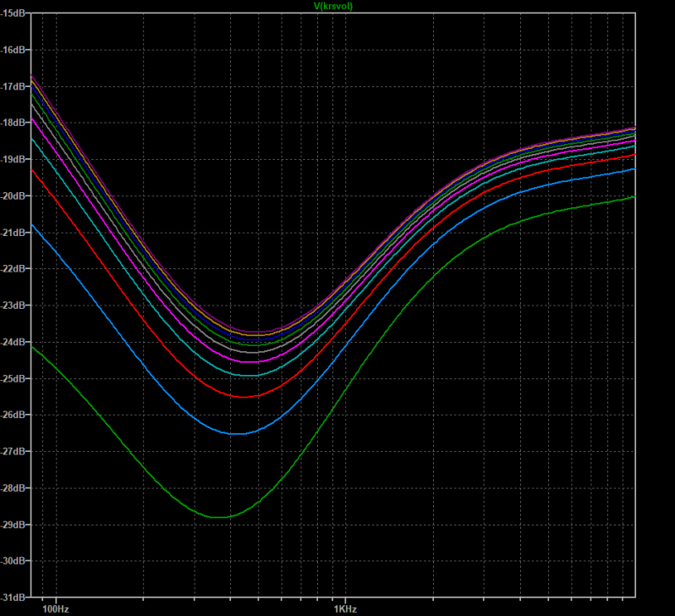Click the -22dB vertical axis label
Image resolution: width=675 pixels, height=616 pixels.
(16, 269)
